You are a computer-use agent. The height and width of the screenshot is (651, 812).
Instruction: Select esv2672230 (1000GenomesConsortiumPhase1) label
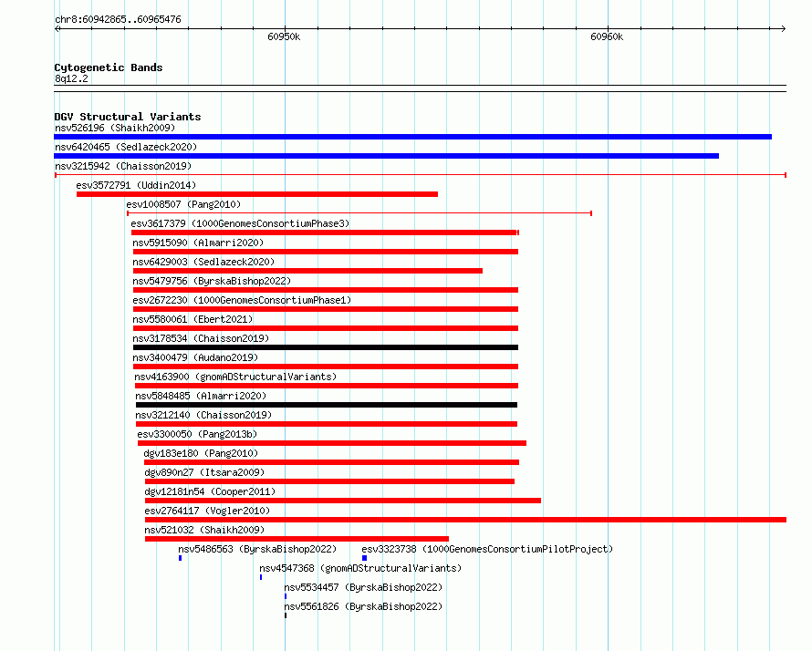pyautogui.click(x=242, y=300)
